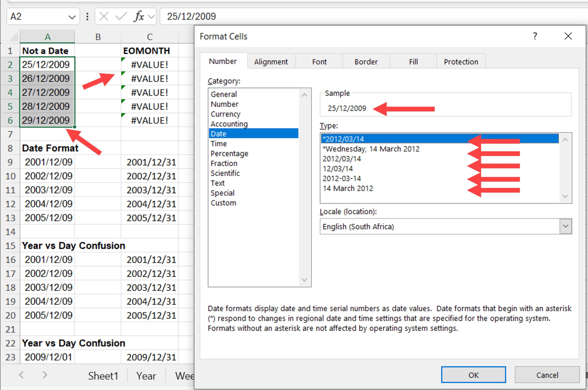Click the Insert Function fx icon
This screenshot has height=390, width=588.
coord(139,16)
